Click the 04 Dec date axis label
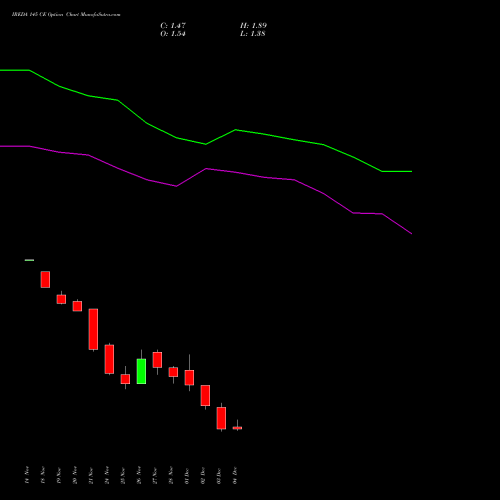500x500 pixels. click(x=235, y=475)
